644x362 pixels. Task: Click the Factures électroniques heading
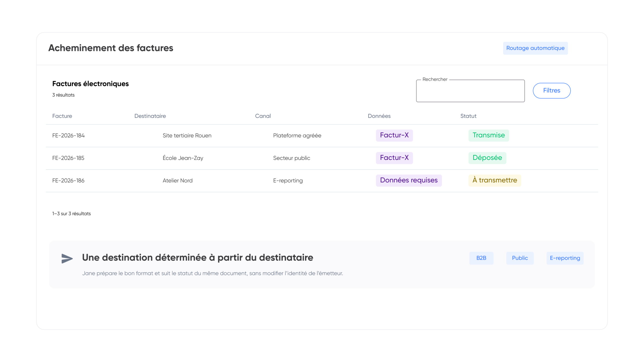90,84
